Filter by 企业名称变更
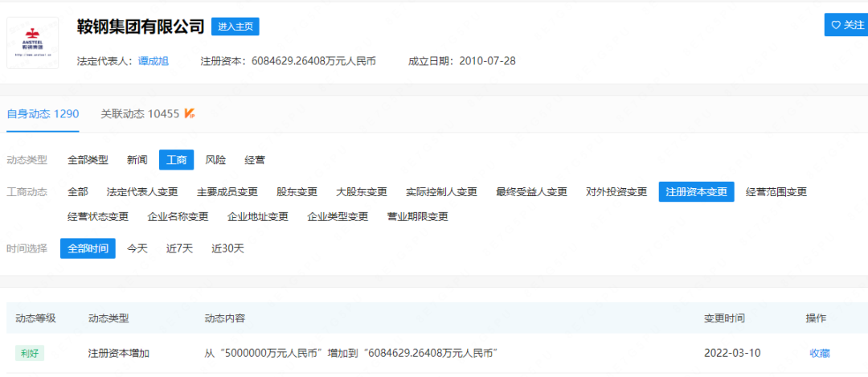Viewport: 868px width, 377px height. (x=178, y=216)
